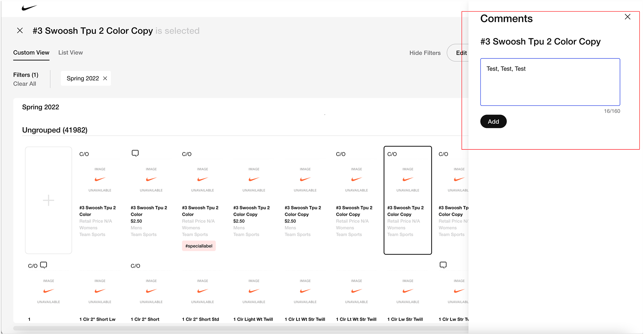644x334 pixels.
Task: Focus the comment text field
Action: coord(550,82)
